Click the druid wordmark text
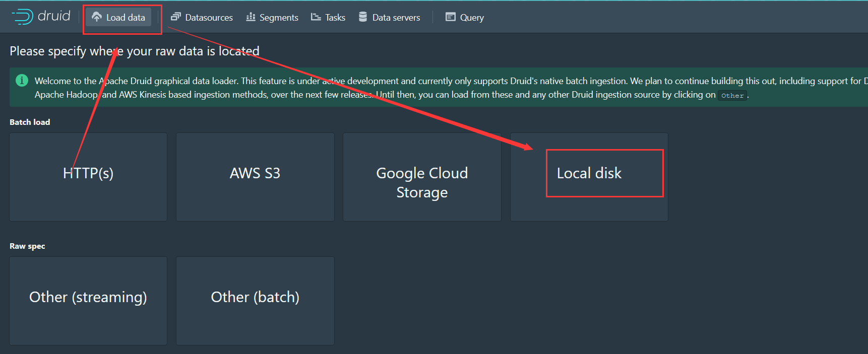 [54, 16]
